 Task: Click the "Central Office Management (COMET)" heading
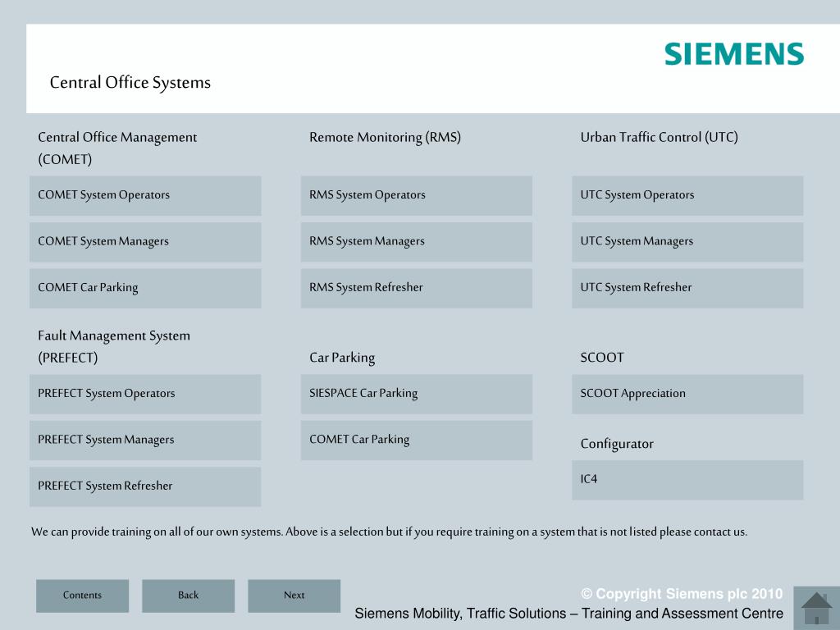click(117, 148)
